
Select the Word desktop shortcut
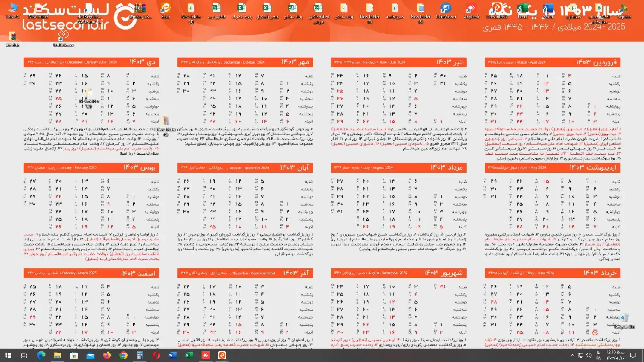point(548,11)
